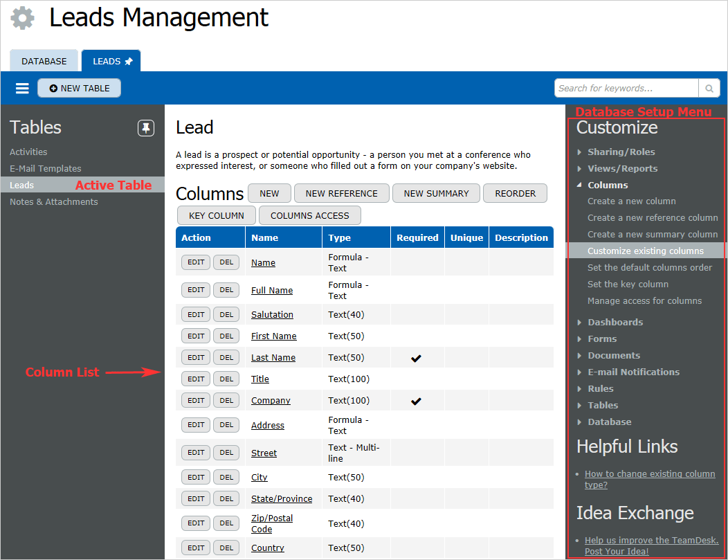Click the KEY COLUMN button
This screenshot has width=728, height=560.
(x=217, y=215)
